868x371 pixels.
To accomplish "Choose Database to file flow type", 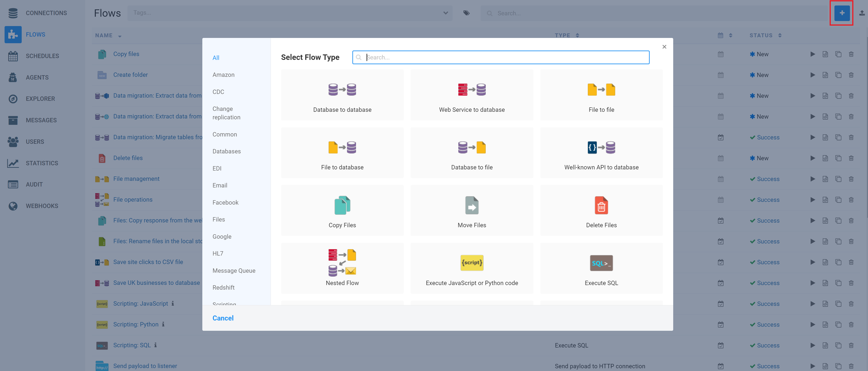I will [471, 153].
